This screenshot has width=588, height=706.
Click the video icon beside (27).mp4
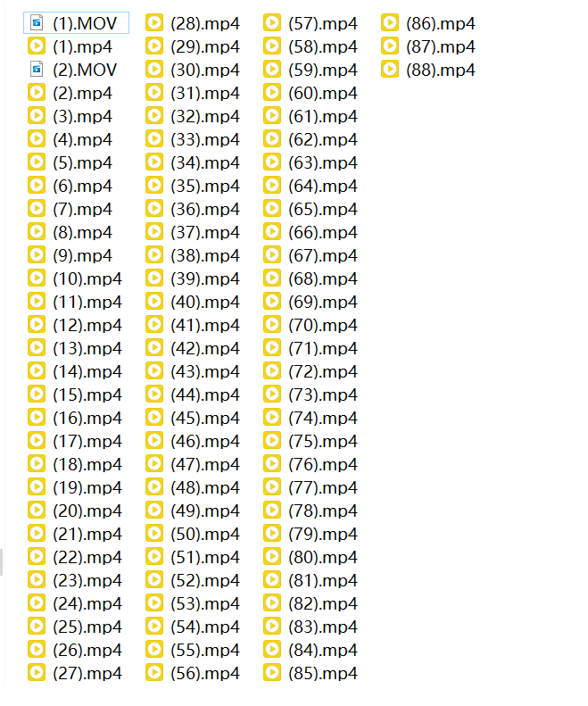coord(37,673)
